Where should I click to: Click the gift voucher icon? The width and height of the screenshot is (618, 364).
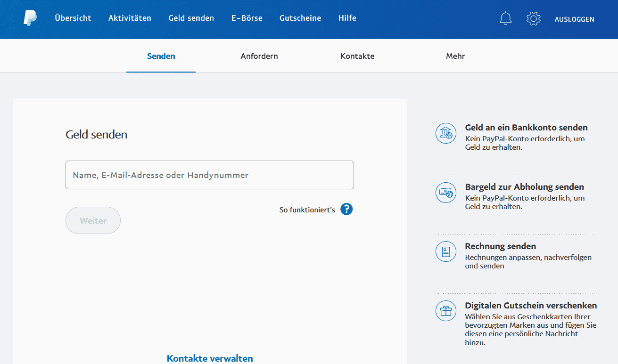click(x=445, y=311)
